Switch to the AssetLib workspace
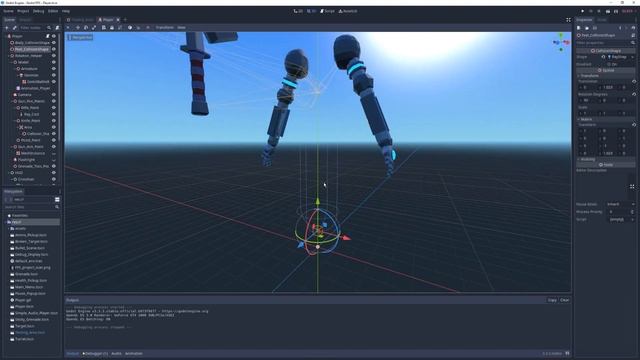640x360 pixels. pos(348,11)
